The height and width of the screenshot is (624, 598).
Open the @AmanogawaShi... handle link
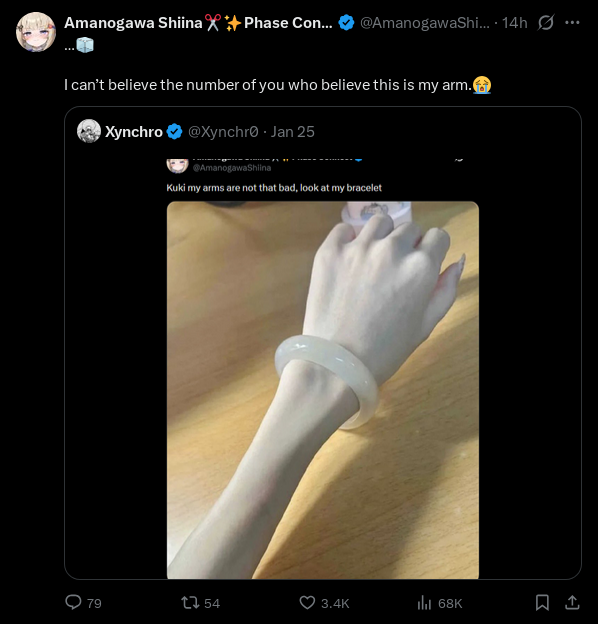tap(425, 23)
